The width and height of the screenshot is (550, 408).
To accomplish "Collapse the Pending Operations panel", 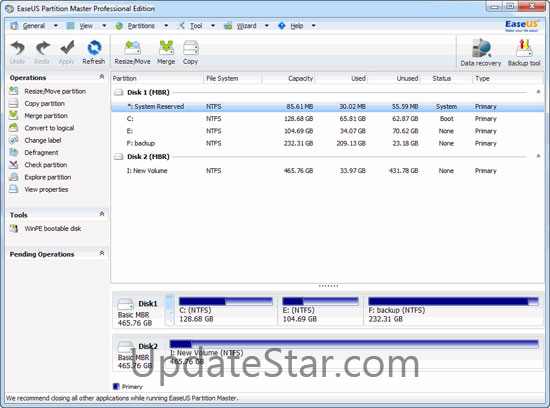I will 102,253.
